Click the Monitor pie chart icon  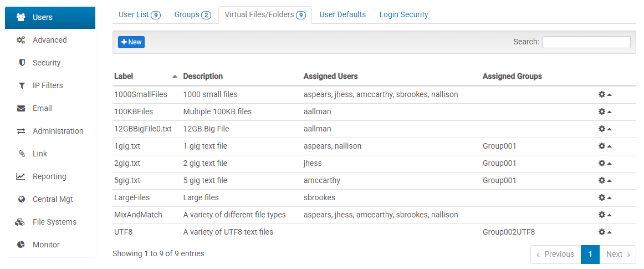point(21,245)
